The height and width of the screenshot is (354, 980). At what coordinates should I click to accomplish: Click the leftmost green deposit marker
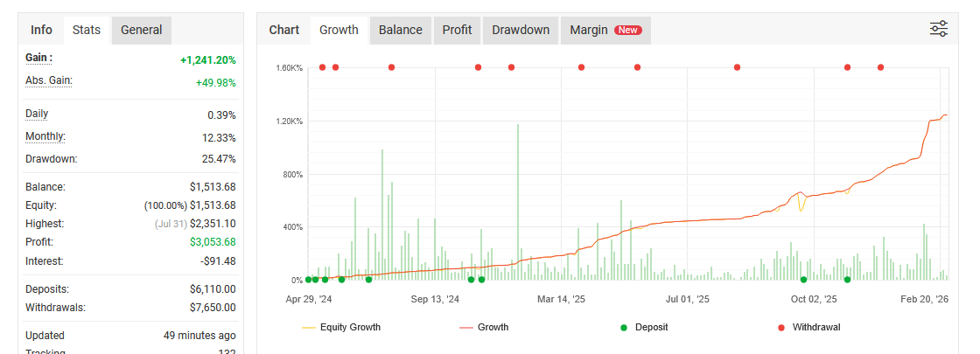[x=308, y=280]
